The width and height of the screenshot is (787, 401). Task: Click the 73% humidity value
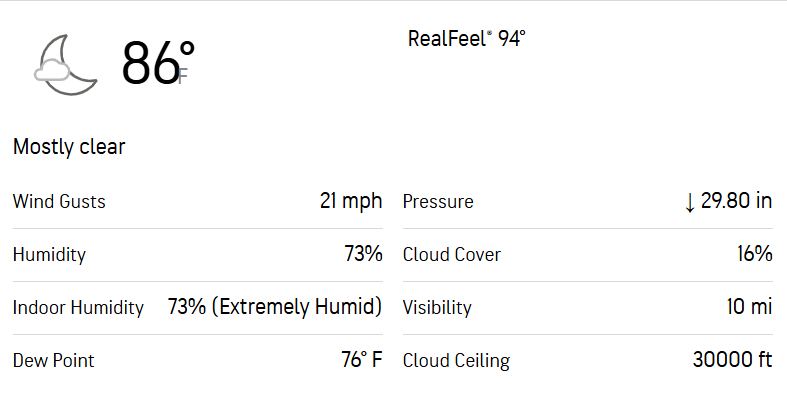coord(363,253)
